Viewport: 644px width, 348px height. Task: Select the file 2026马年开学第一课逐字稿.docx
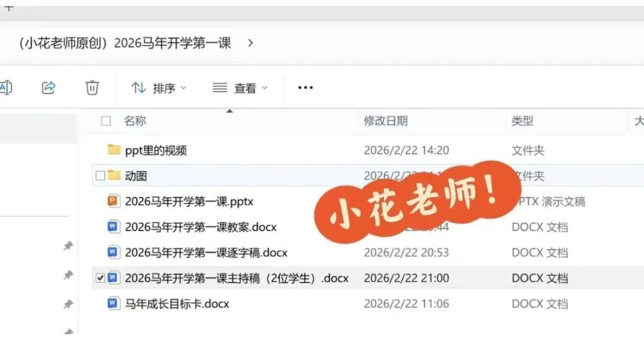point(206,252)
